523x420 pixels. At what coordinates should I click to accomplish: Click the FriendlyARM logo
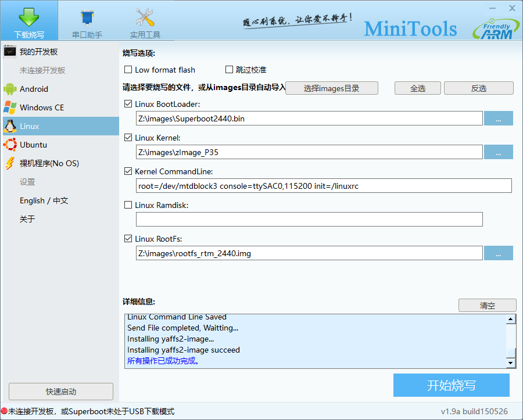pyautogui.click(x=496, y=29)
